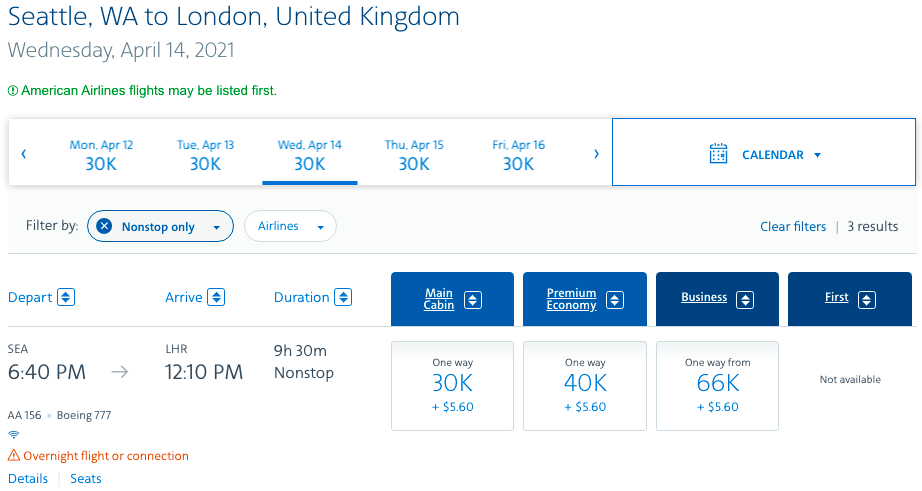Sort flights by Depart time icon
Screen dimensions: 922x491
pos(66,297)
